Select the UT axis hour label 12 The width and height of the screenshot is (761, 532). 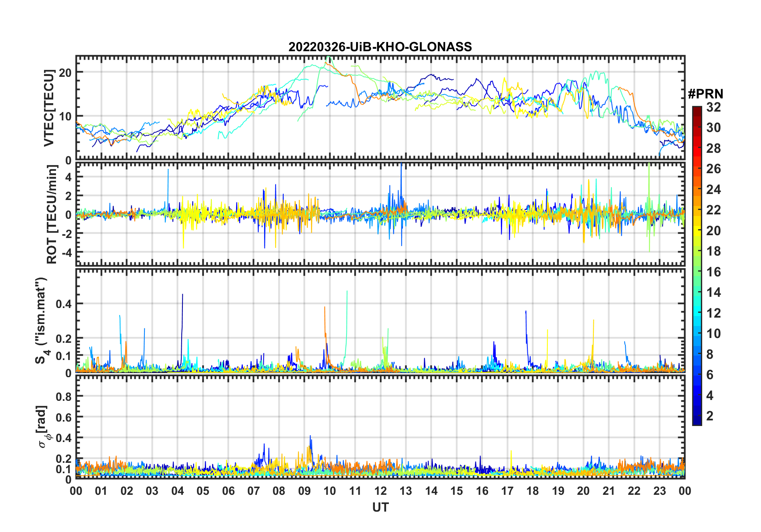point(380,491)
